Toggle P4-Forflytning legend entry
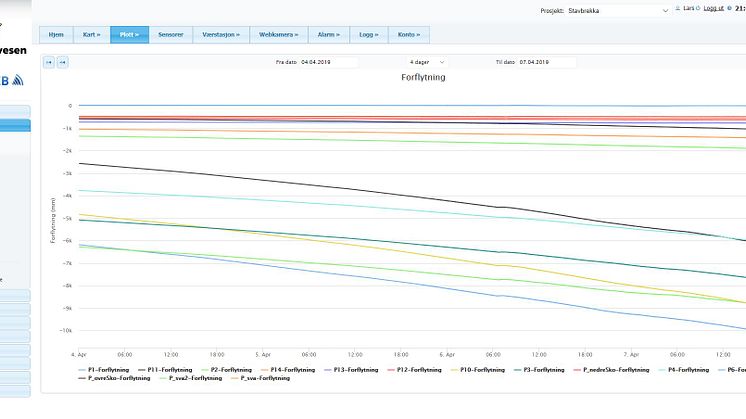This screenshot has height=419, width=746. point(684,370)
